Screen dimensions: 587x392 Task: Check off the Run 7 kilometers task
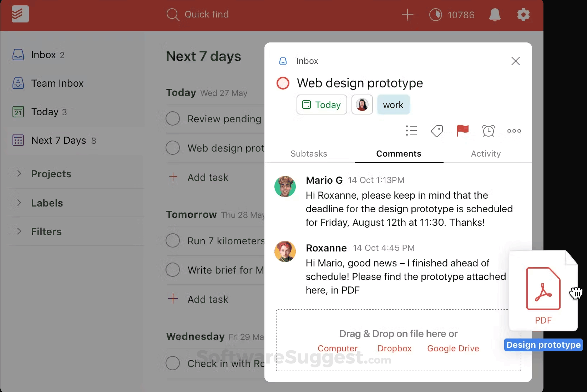173,240
